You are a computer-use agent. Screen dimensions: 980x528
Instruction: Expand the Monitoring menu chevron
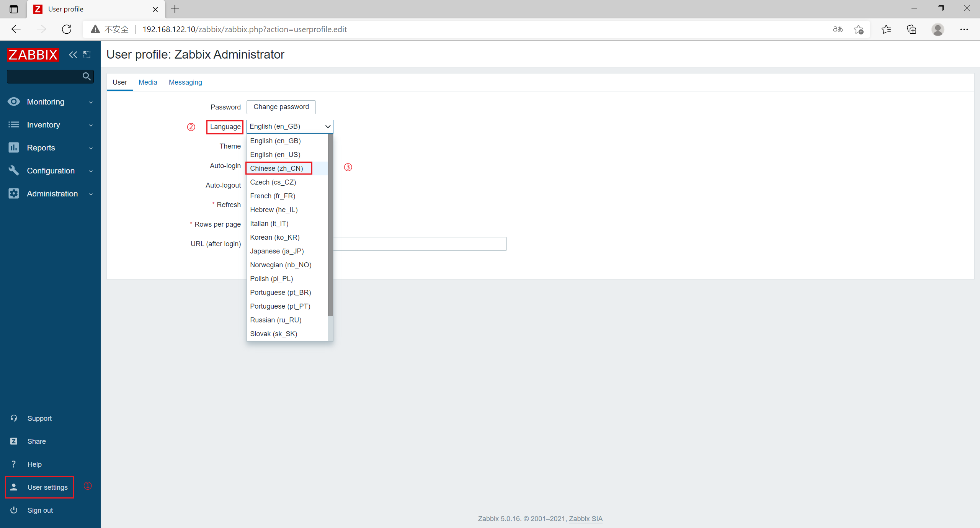(91, 102)
